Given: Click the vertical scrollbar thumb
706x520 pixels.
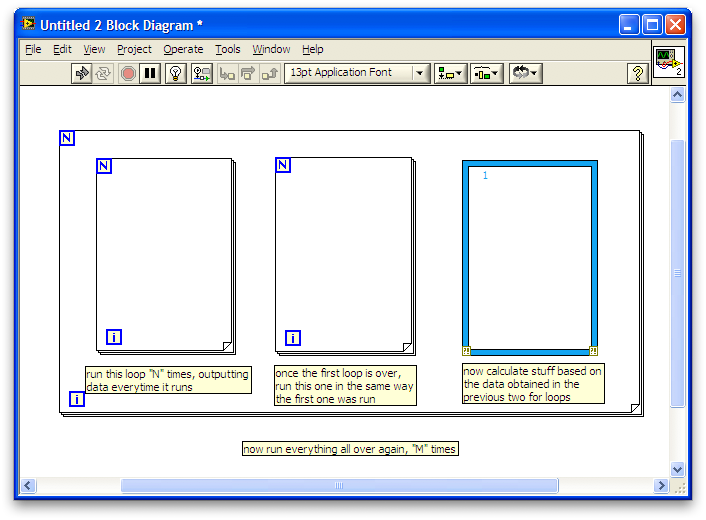Looking at the screenshot, I should tap(677, 273).
